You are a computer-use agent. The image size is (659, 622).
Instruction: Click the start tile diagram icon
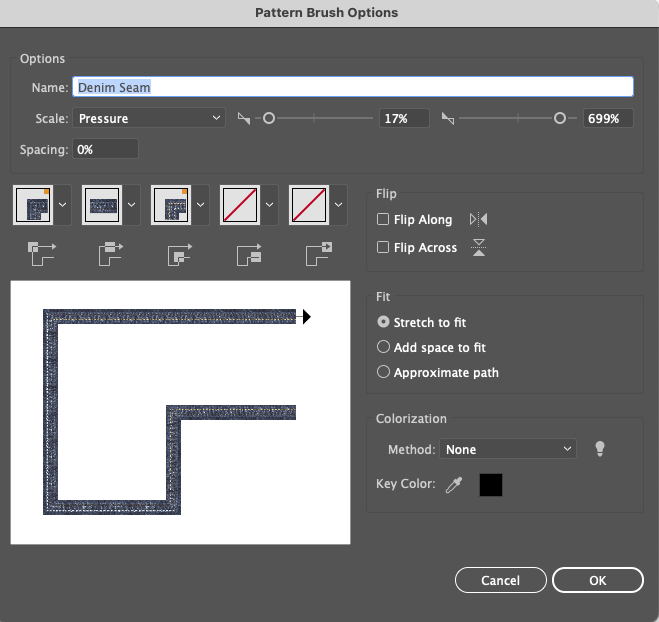(x=249, y=254)
